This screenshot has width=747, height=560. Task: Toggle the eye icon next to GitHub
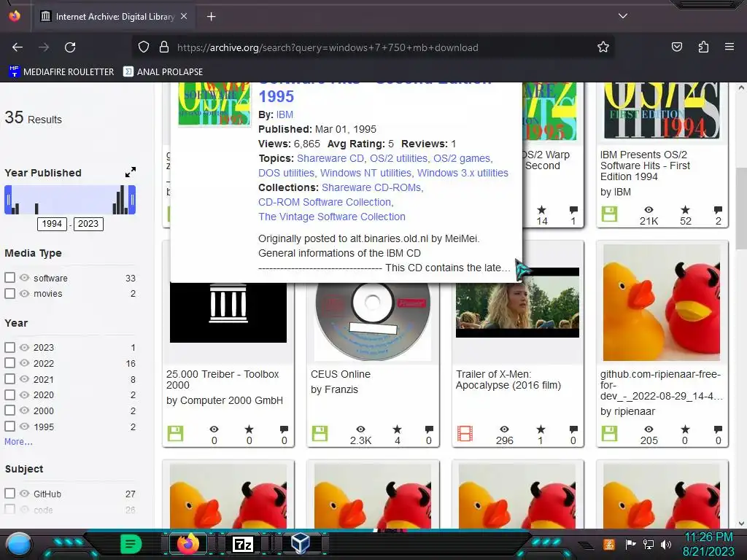tap(24, 494)
